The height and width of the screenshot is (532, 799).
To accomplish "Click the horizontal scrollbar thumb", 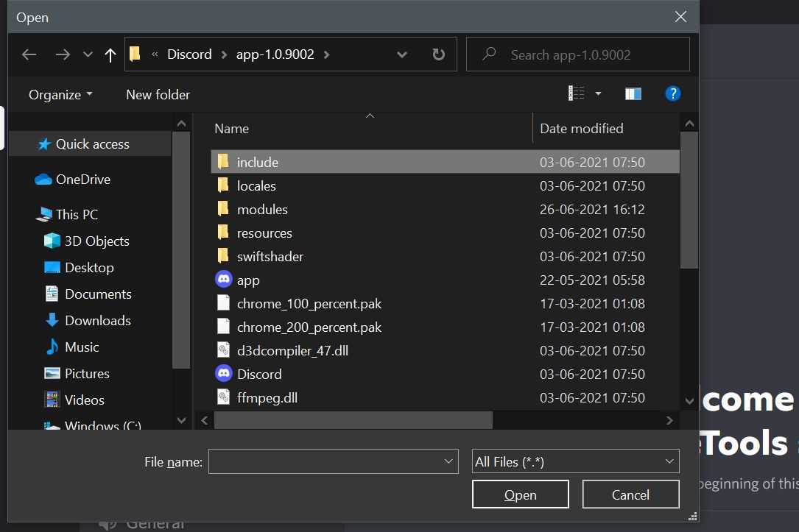I will click(x=353, y=420).
